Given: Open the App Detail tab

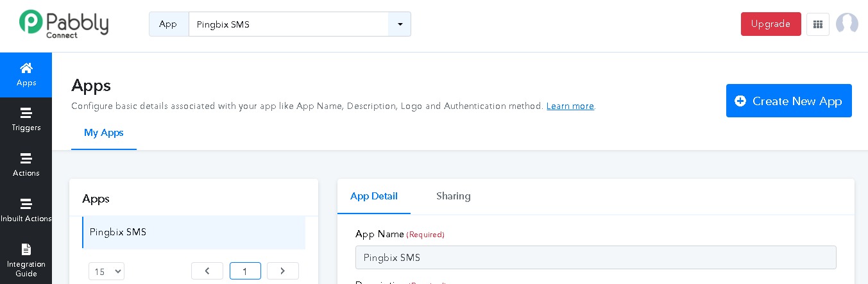Looking at the screenshot, I should (374, 196).
